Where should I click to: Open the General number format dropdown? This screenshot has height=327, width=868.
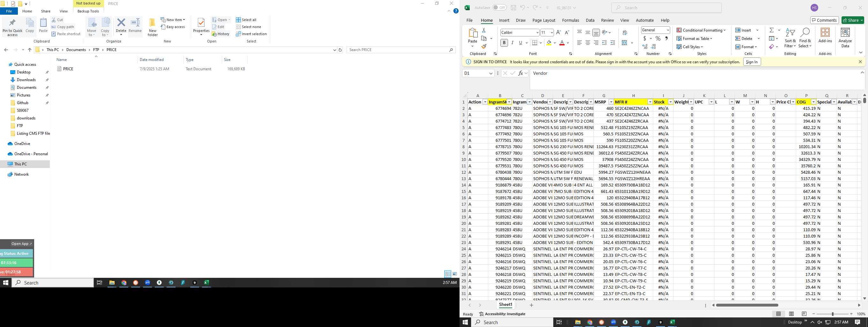tap(668, 30)
